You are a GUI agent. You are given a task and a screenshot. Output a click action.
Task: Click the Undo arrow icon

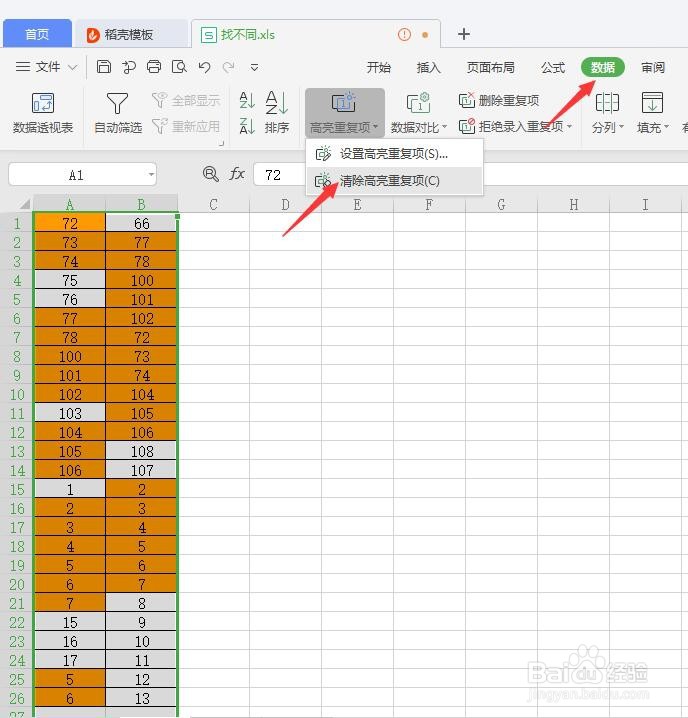tap(204, 67)
